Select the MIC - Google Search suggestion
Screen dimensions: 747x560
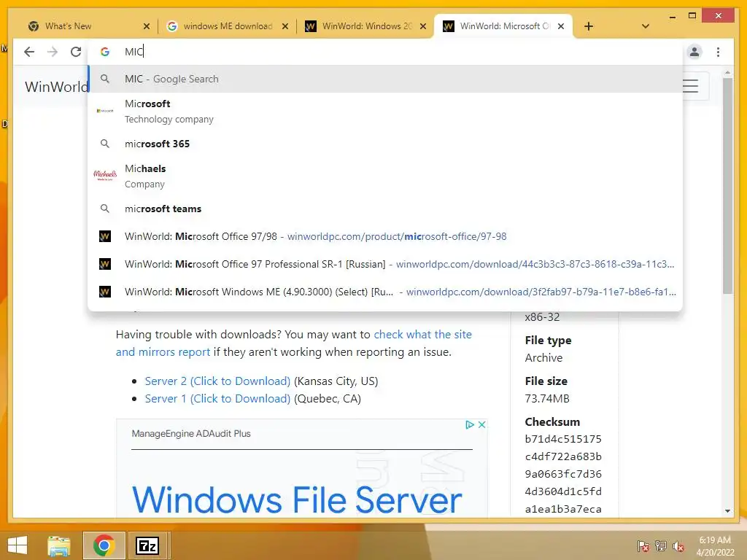tap(385, 79)
